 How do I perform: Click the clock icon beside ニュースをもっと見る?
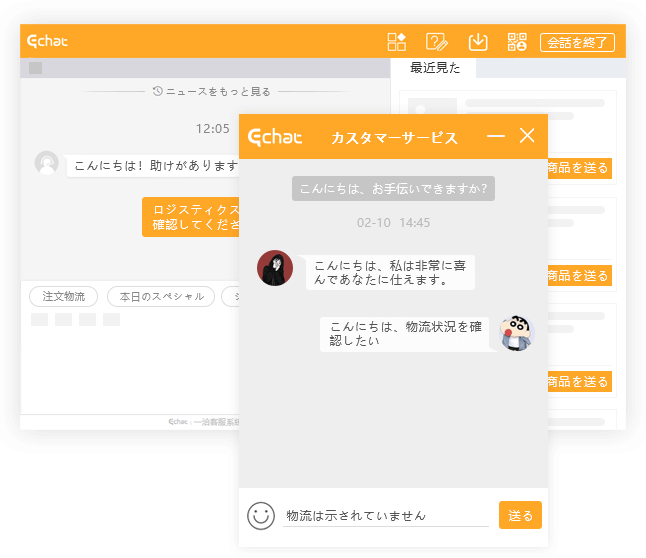pos(158,91)
